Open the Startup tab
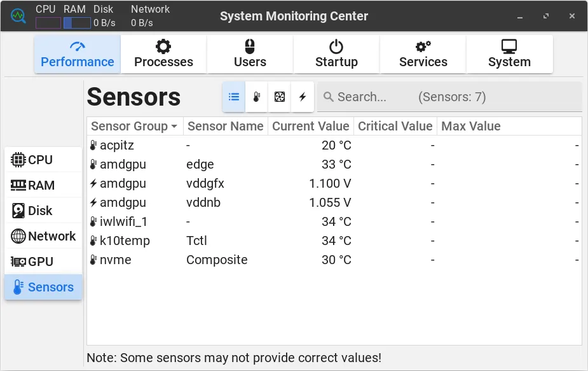 pos(336,54)
